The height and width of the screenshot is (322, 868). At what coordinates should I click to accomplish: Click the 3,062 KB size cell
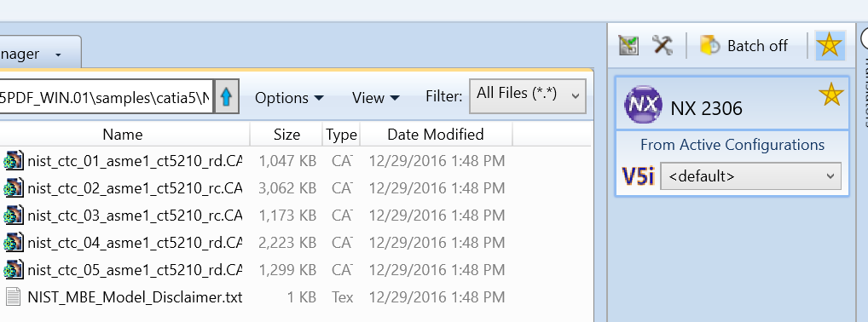coord(287,188)
